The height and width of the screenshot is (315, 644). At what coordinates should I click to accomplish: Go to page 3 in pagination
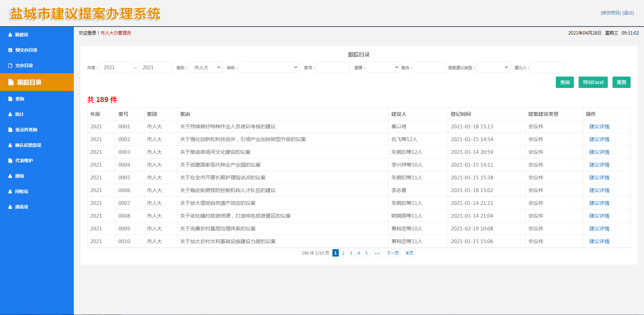tap(351, 253)
